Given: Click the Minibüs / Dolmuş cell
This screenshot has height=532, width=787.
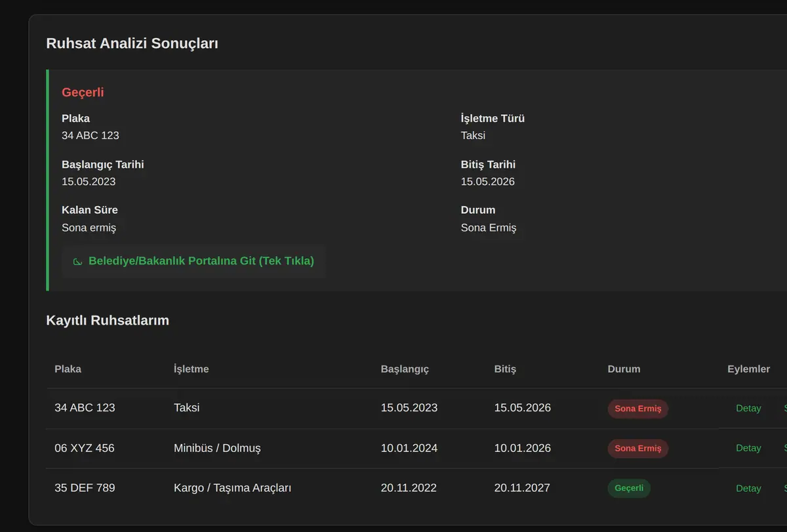Looking at the screenshot, I should 217,448.
